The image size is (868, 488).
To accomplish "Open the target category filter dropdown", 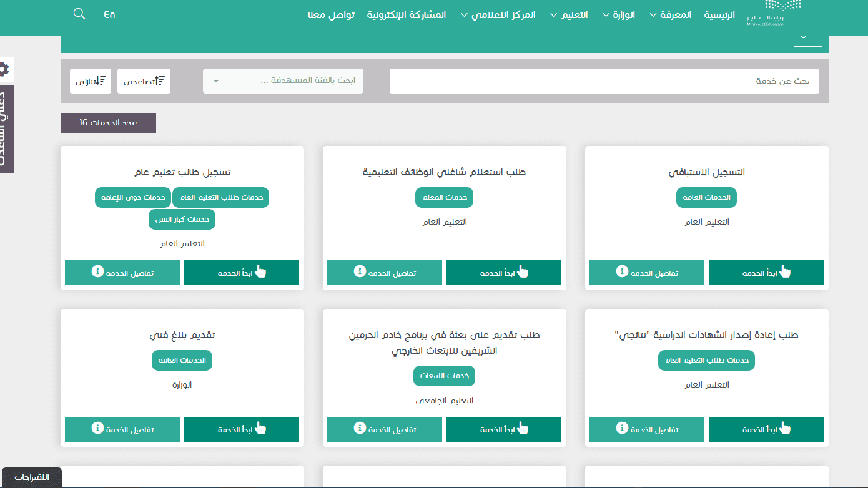I will pyautogui.click(x=283, y=81).
